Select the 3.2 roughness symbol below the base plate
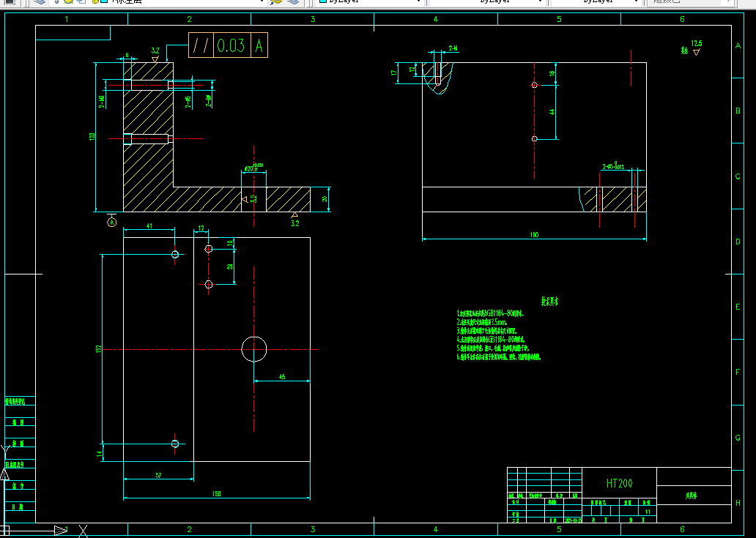756x538 pixels. [x=294, y=219]
